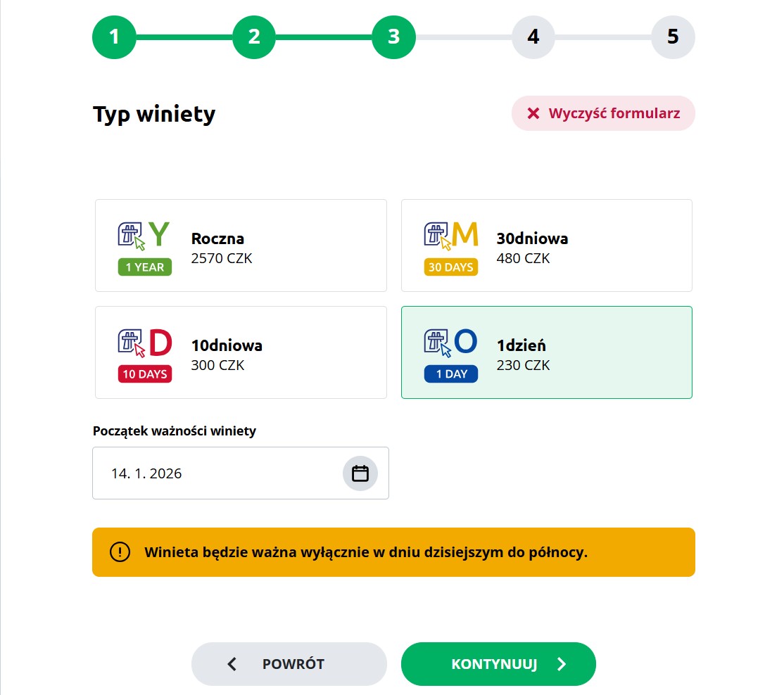The width and height of the screenshot is (784, 695).
Task: Open the date picker for vignette validity
Action: click(360, 473)
